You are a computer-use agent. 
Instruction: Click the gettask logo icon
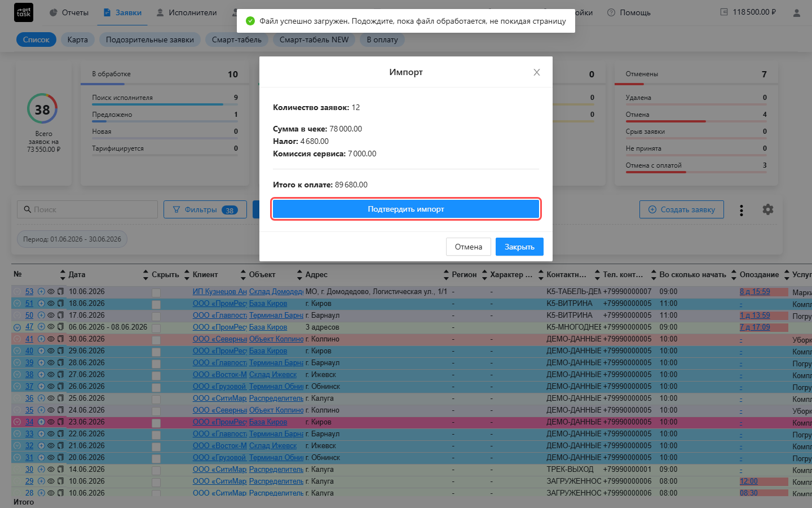24,12
